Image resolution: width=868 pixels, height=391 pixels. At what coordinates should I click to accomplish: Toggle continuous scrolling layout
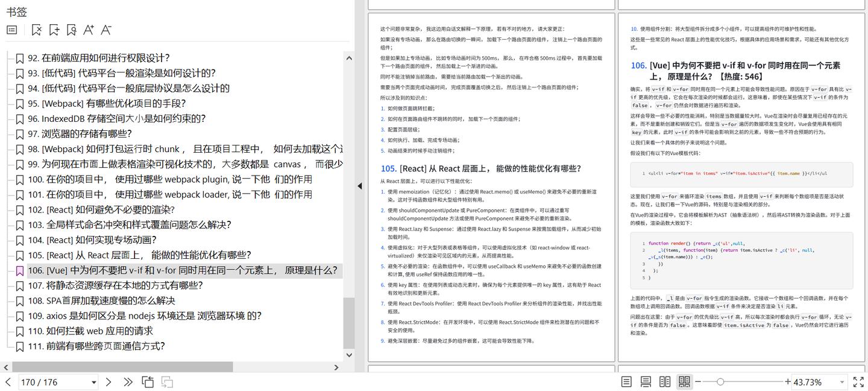pyautogui.click(x=644, y=381)
